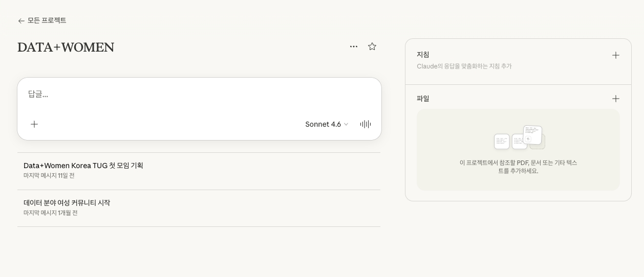Start voice mode with waveform icon
Screen dimensions: 644x277
(x=366, y=124)
